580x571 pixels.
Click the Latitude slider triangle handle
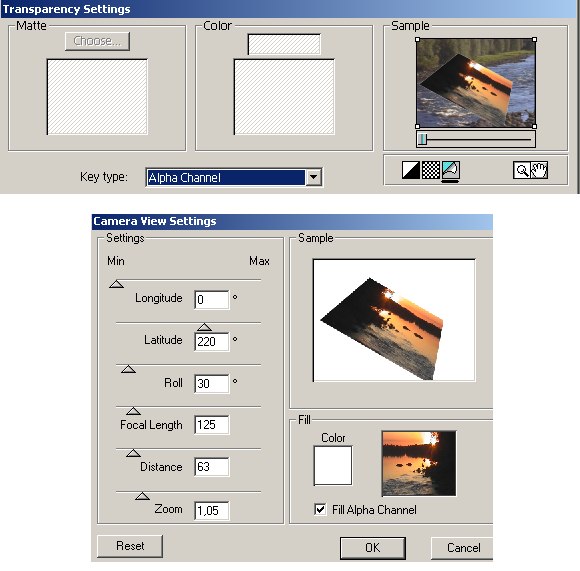pos(204,327)
